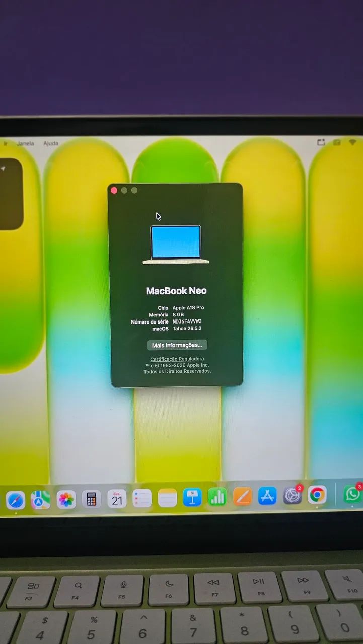Click the screen capture icon in menu bar
The height and width of the screenshot is (644, 363).
click(x=321, y=143)
